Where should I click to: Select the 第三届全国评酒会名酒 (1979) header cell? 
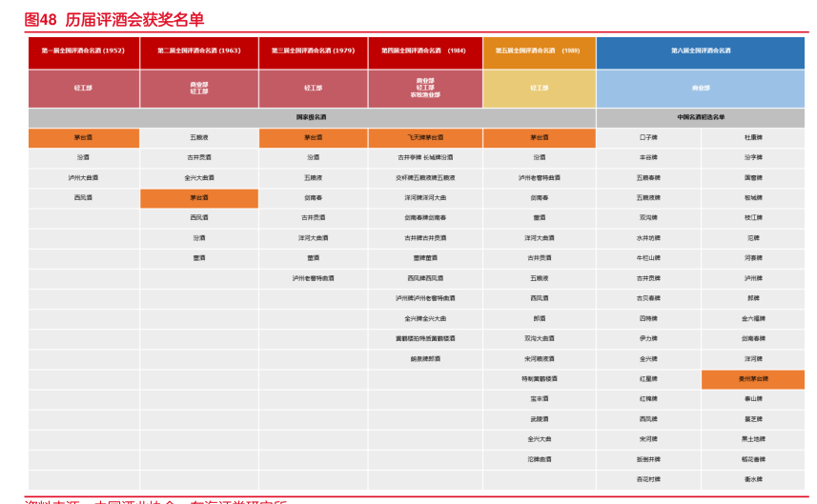click(x=313, y=50)
